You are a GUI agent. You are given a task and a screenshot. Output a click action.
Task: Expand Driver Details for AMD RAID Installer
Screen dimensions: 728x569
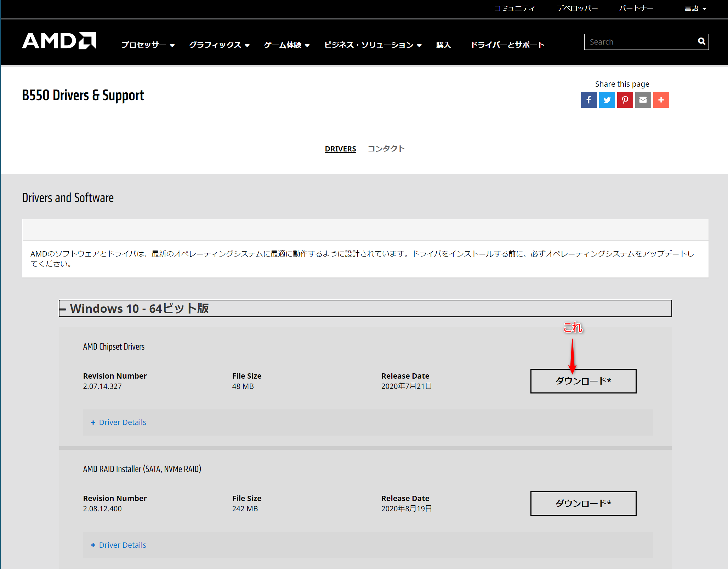(119, 545)
